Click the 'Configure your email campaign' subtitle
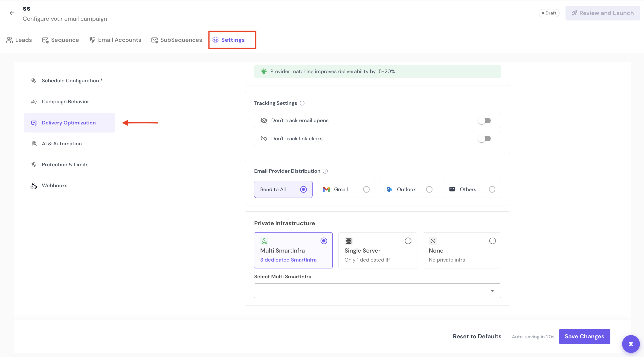The width and height of the screenshot is (644, 357). point(65,19)
